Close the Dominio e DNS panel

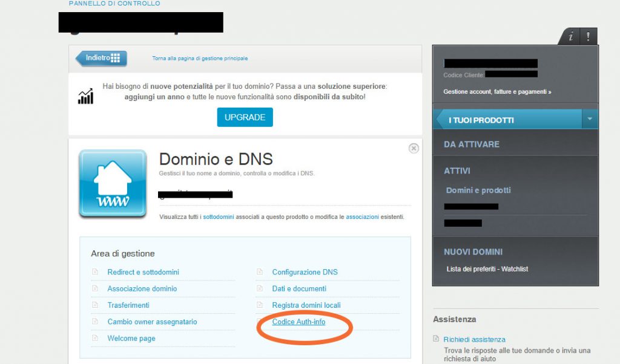coord(414,148)
